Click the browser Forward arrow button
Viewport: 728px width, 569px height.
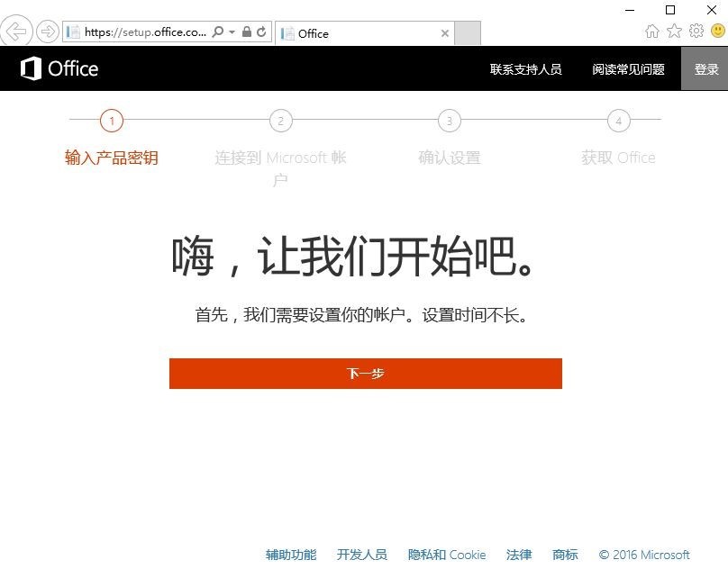(x=48, y=32)
